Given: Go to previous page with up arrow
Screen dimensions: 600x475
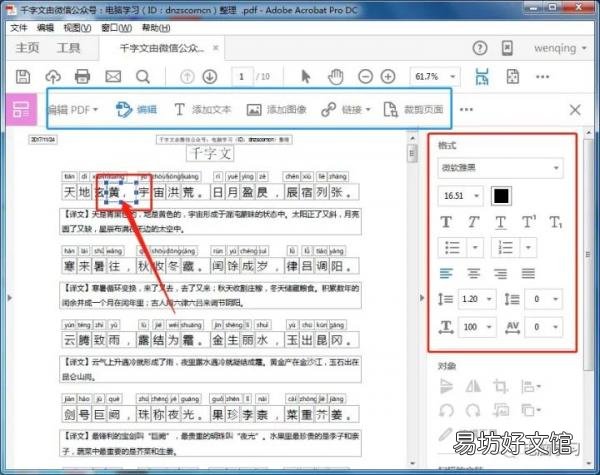Looking at the screenshot, I should coord(187,77).
